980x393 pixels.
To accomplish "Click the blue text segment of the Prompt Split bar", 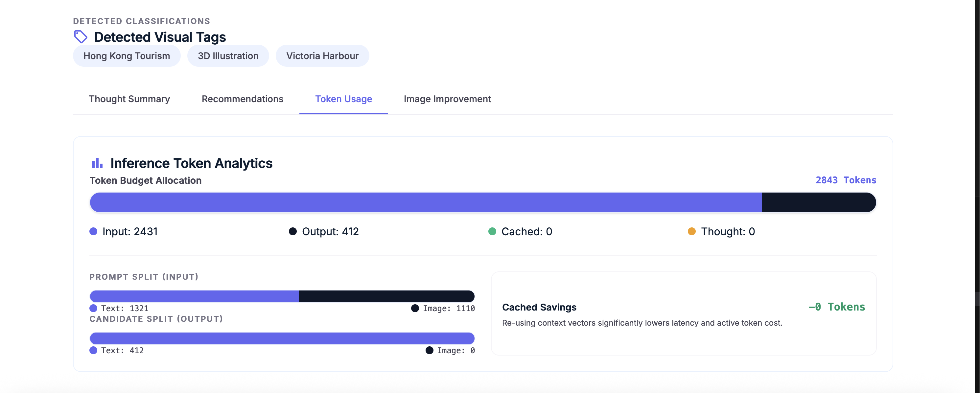I will (195, 296).
